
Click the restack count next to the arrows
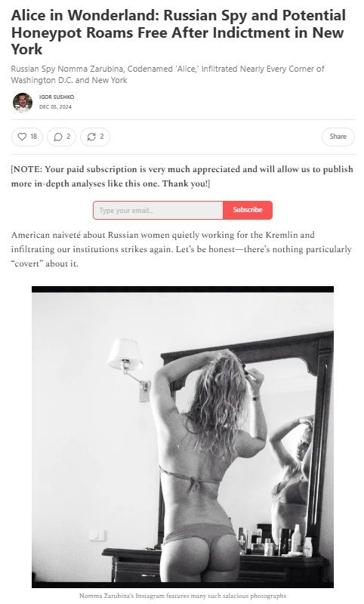pyautogui.click(x=102, y=137)
